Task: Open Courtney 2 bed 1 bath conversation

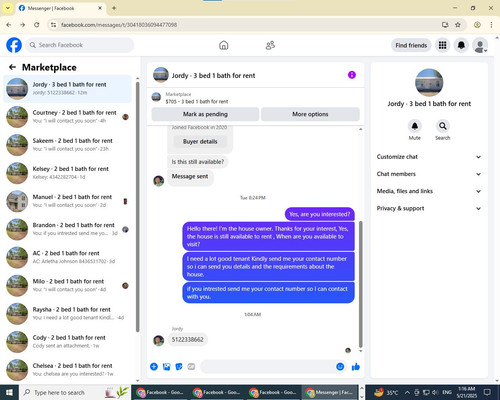Action: coord(67,117)
